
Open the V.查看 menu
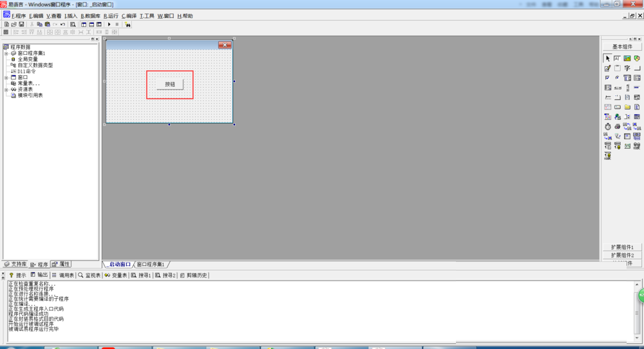54,16
